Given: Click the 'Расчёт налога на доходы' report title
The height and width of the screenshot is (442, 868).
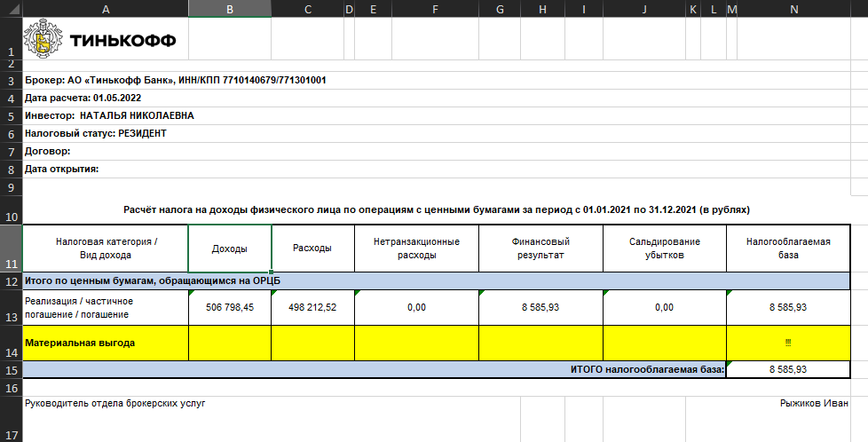Looking at the screenshot, I should click(436, 210).
